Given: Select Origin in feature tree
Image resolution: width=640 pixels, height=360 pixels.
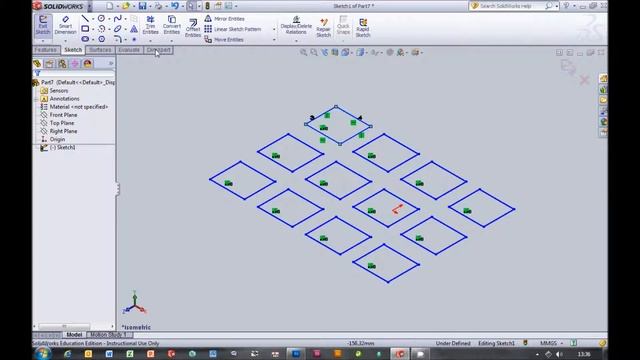Looking at the screenshot, I should [x=53, y=139].
